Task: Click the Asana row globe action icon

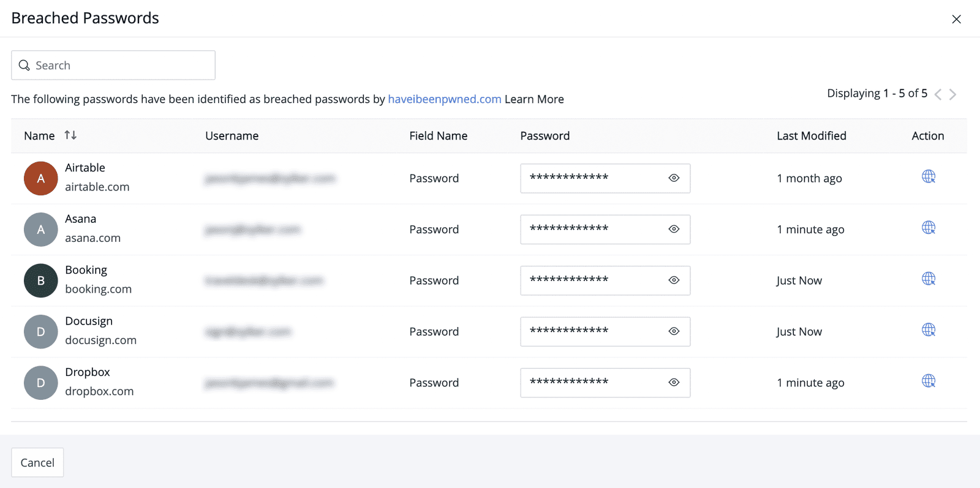Action: pos(929,228)
